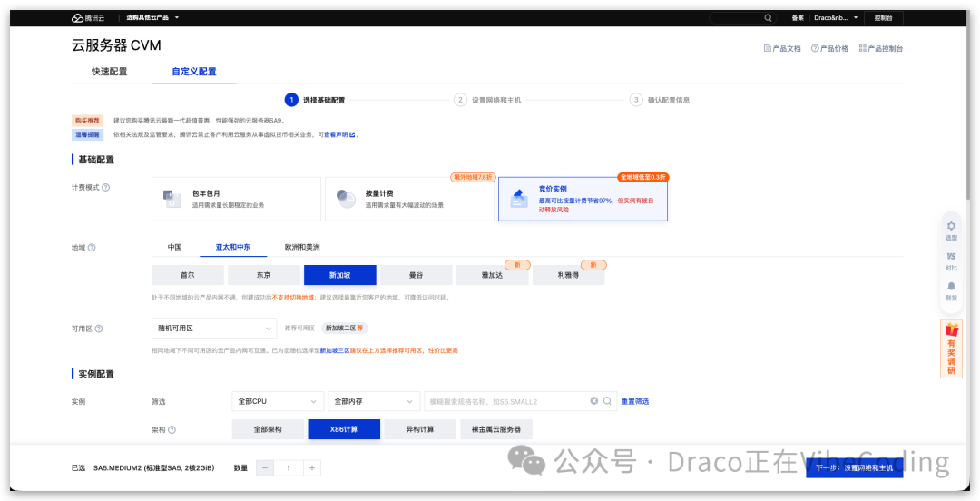Switch to 中国 region tab
Screen dimensions: 980x501
(x=174, y=247)
